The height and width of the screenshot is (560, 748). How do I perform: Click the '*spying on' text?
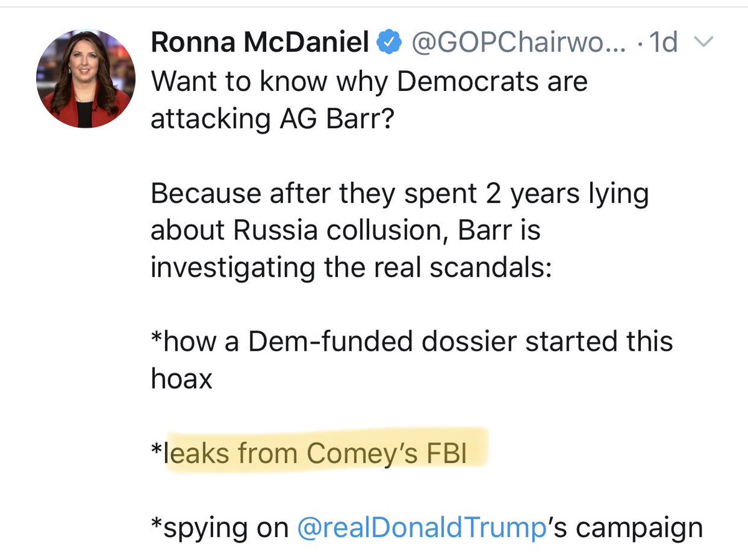[x=220, y=529]
